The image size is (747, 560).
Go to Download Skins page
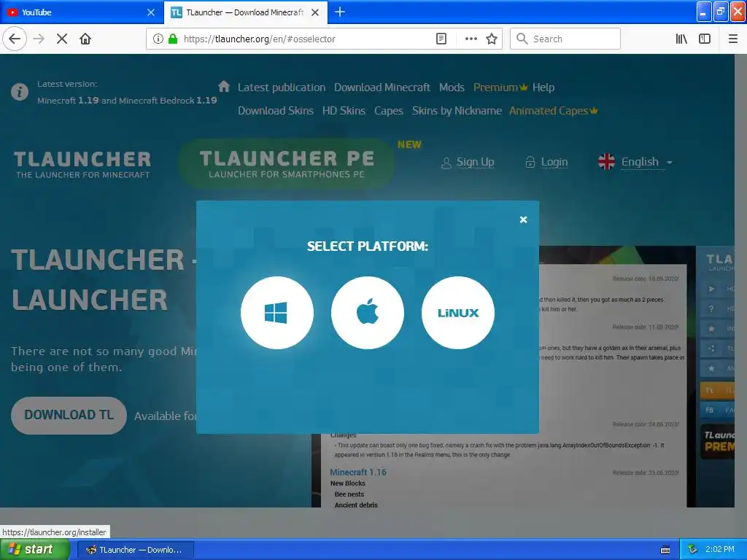(x=275, y=111)
